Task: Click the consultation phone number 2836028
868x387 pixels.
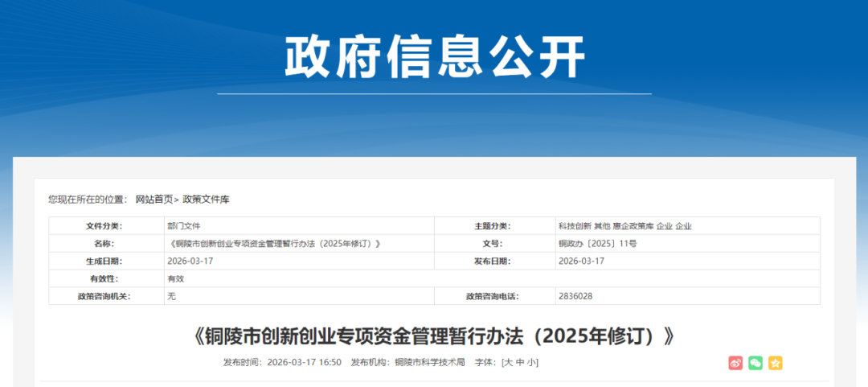Action: point(575,296)
